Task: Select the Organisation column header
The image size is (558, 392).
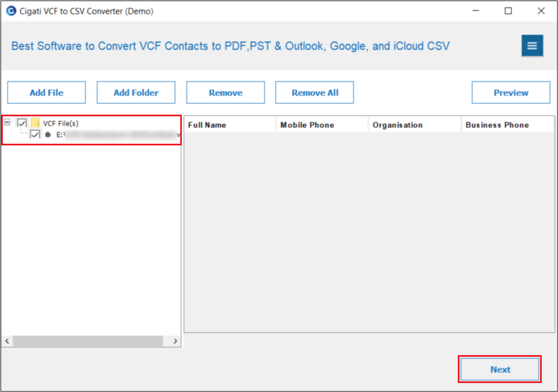Action: click(x=415, y=125)
